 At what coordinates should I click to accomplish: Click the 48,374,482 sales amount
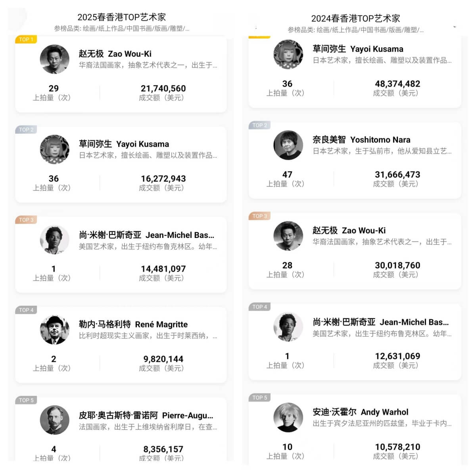point(397,84)
